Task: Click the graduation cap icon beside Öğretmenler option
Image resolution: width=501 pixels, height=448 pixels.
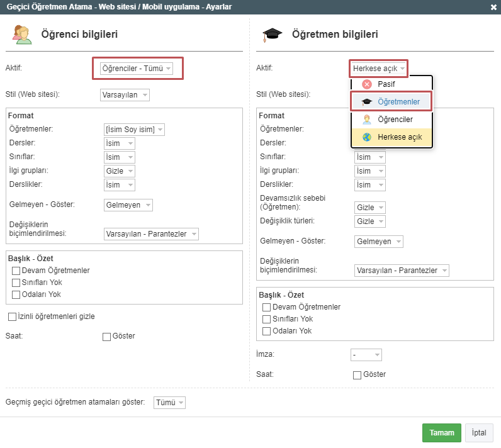Action: [x=367, y=101]
